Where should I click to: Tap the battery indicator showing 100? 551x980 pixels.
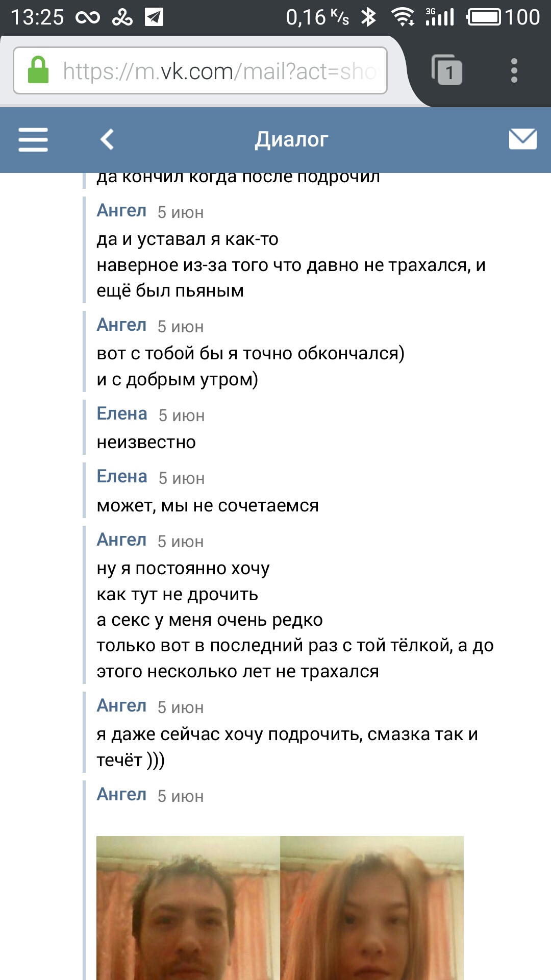(x=503, y=17)
